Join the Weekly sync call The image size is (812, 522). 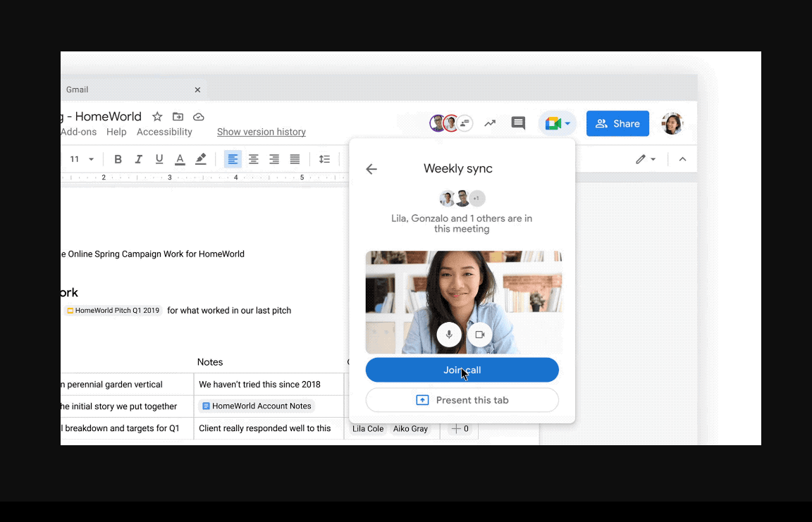click(x=462, y=370)
